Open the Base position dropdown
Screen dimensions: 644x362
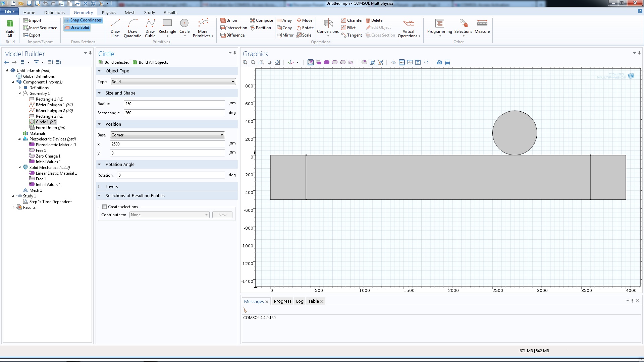[x=167, y=135]
